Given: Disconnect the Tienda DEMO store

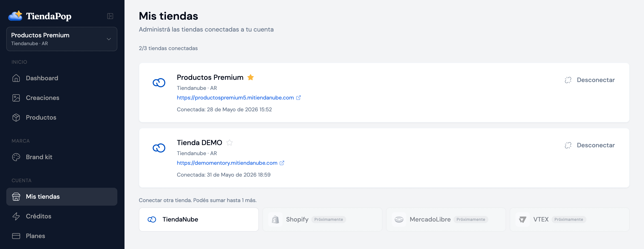Looking at the screenshot, I should point(590,146).
